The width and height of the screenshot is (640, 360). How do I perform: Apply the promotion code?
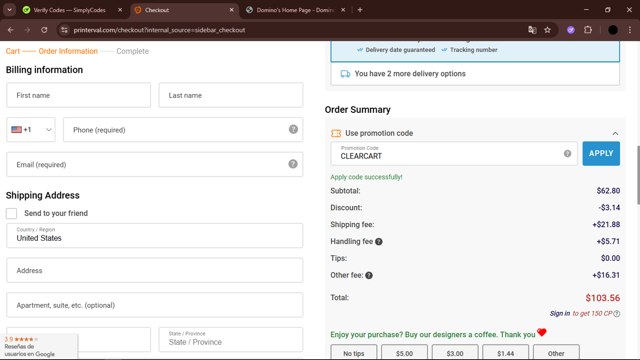click(601, 153)
